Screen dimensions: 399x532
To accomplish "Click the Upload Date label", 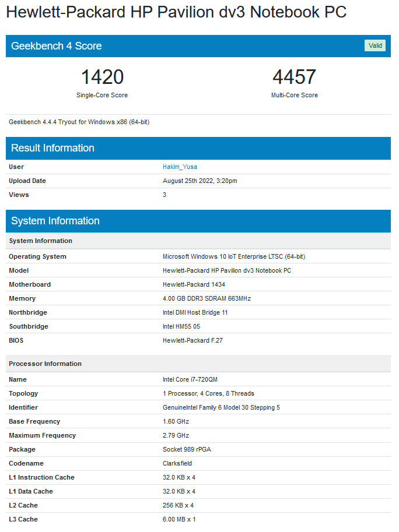I will tap(27, 181).
